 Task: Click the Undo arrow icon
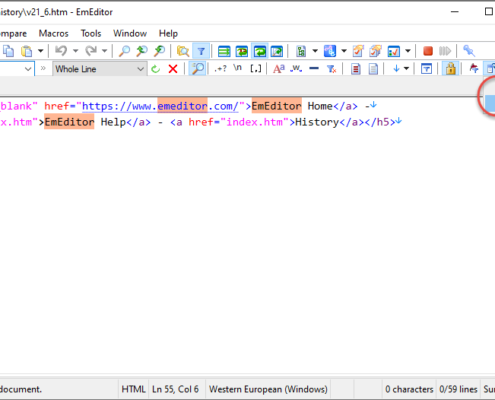(61, 51)
